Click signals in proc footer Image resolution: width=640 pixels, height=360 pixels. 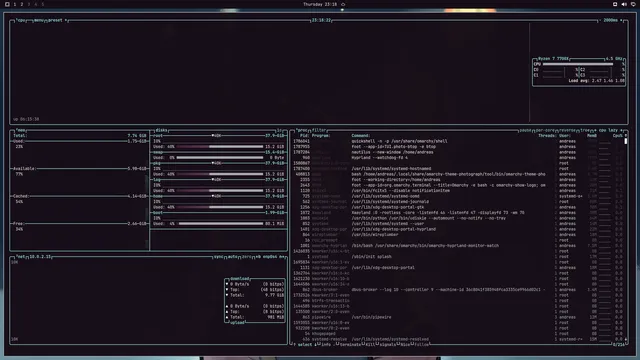point(387,344)
